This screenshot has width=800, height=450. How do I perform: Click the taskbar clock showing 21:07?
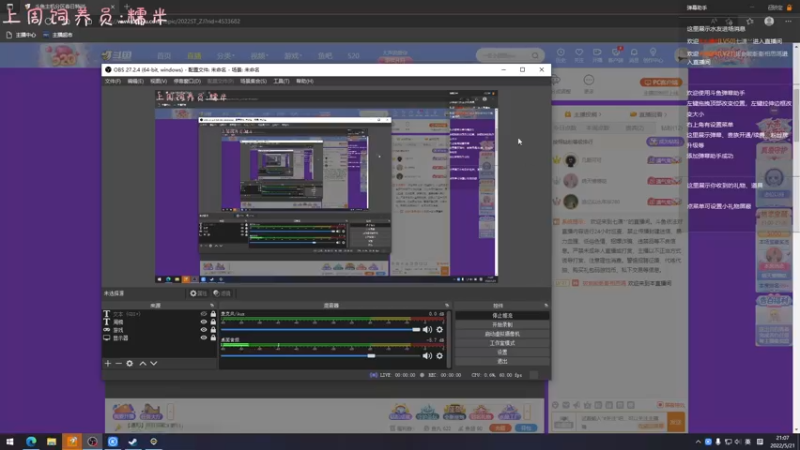coord(782,442)
